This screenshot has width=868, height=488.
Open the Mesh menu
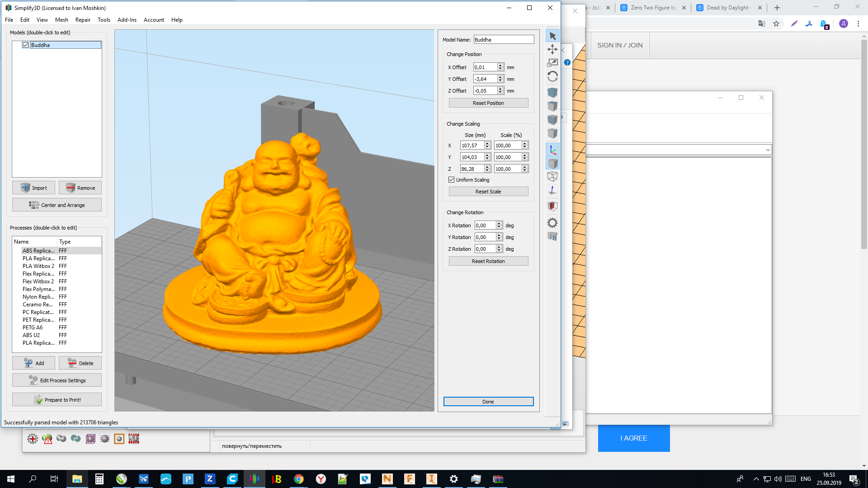tap(61, 20)
